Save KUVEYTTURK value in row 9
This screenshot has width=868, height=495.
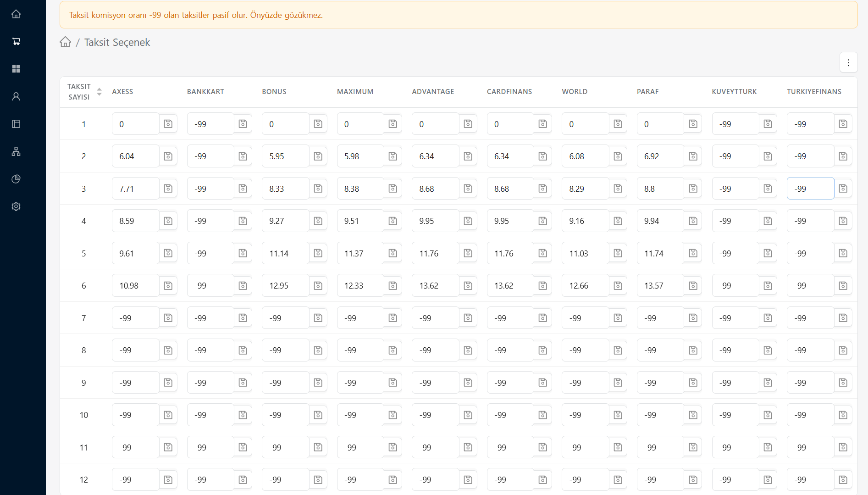point(768,383)
